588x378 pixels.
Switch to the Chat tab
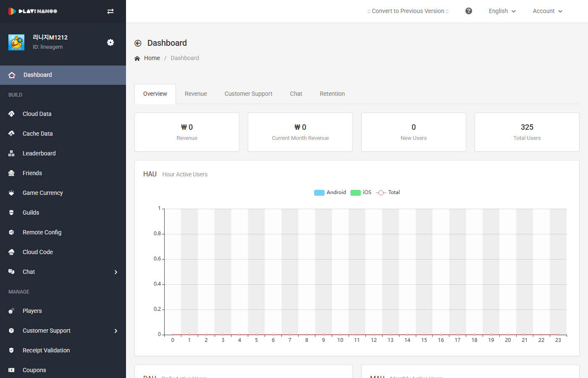pos(296,94)
